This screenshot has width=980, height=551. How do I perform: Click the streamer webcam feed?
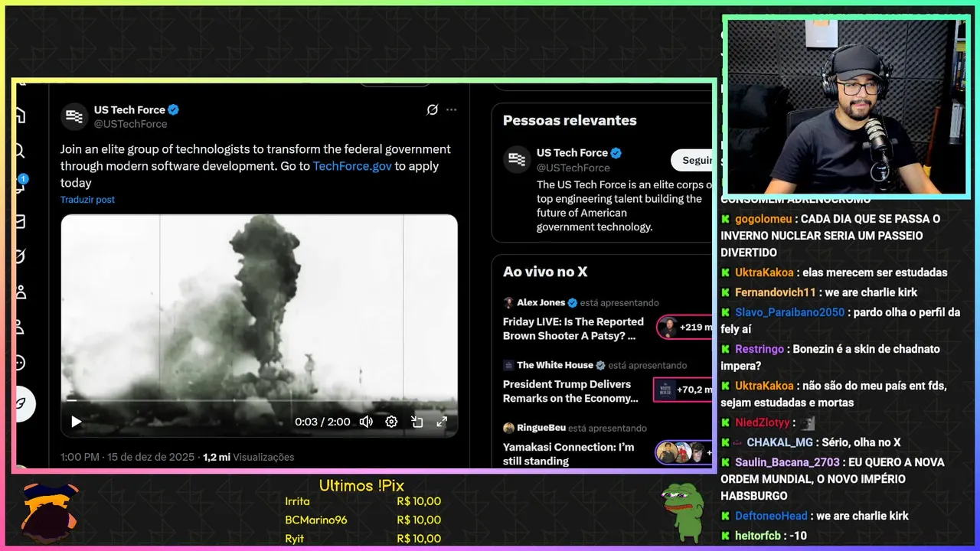[x=846, y=106]
